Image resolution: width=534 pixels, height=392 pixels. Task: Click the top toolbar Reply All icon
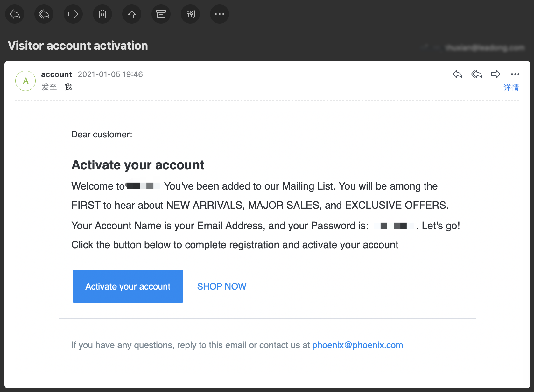[44, 14]
